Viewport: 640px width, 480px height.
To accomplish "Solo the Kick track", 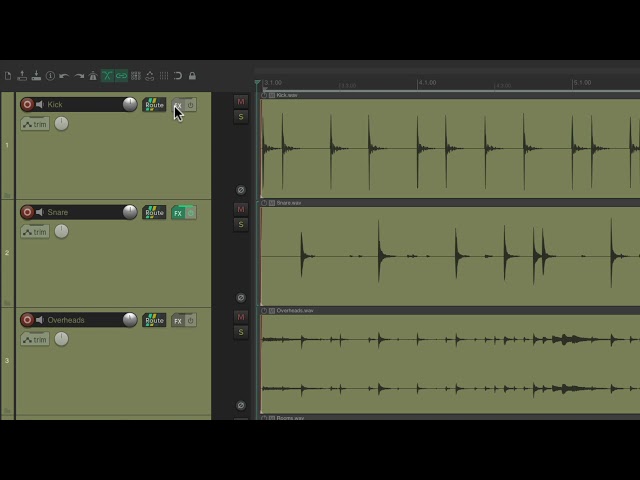I will click(x=241, y=117).
